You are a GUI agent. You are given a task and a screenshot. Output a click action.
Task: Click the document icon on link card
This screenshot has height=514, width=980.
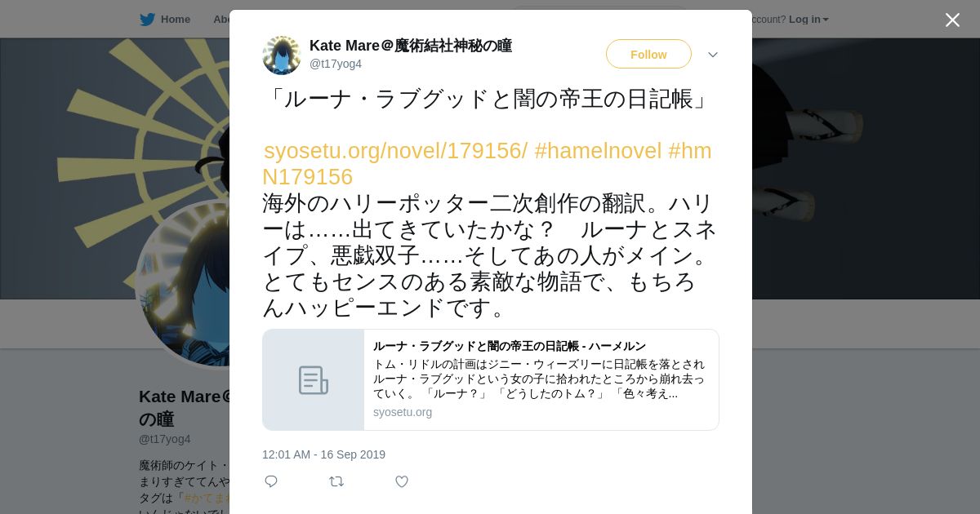coord(314,380)
